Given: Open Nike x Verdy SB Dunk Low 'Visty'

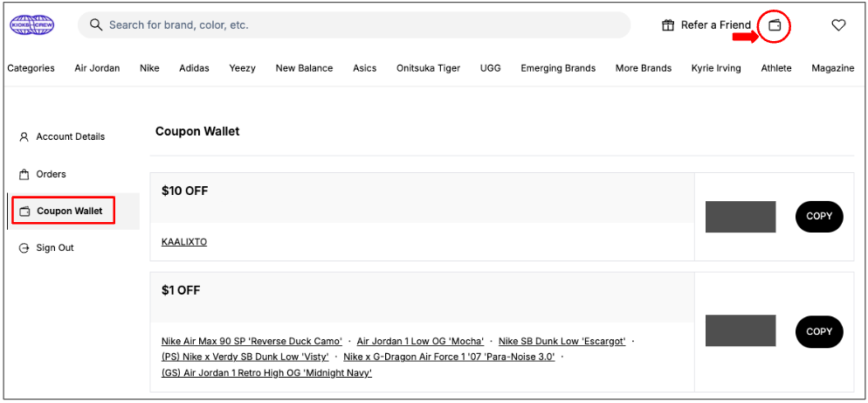Looking at the screenshot, I should (x=245, y=357).
